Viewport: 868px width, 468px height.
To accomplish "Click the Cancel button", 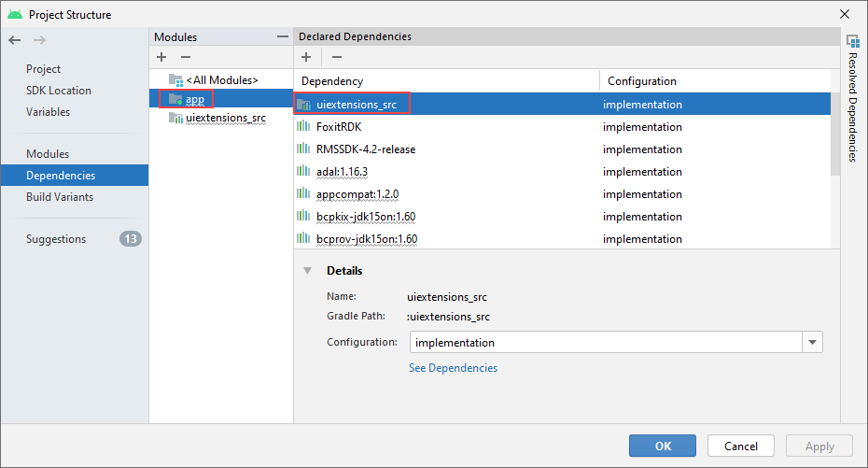I will [741, 446].
